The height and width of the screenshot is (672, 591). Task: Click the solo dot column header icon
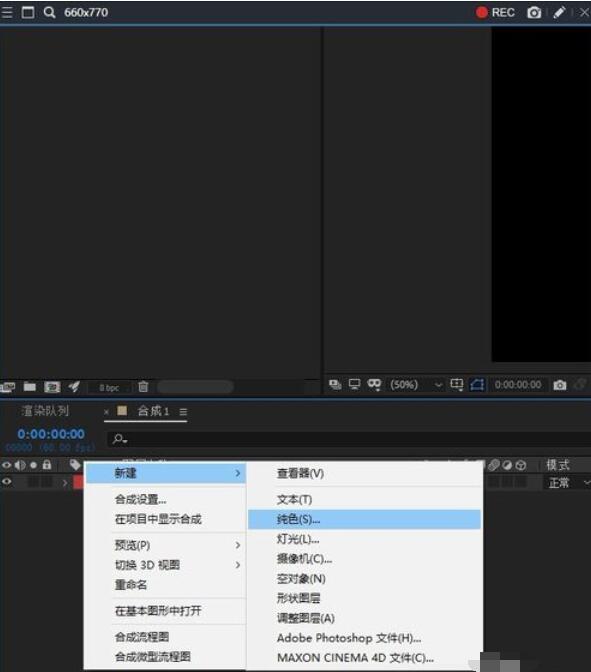(33, 465)
